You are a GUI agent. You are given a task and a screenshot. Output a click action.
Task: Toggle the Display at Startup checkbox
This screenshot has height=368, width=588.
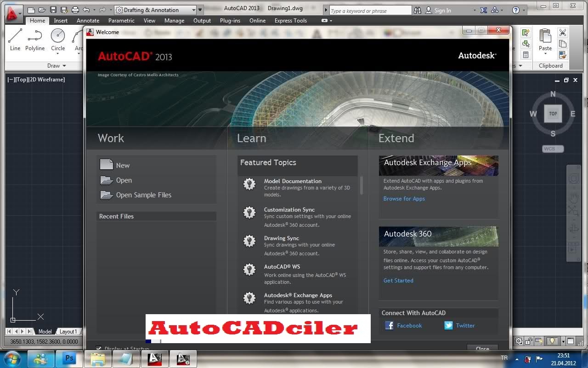pos(98,349)
